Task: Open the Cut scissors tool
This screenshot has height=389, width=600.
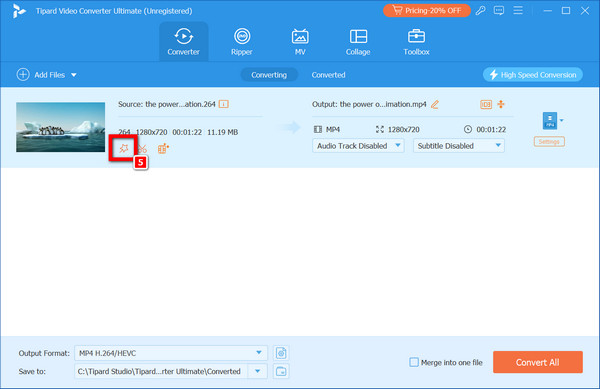Action: pyautogui.click(x=143, y=148)
